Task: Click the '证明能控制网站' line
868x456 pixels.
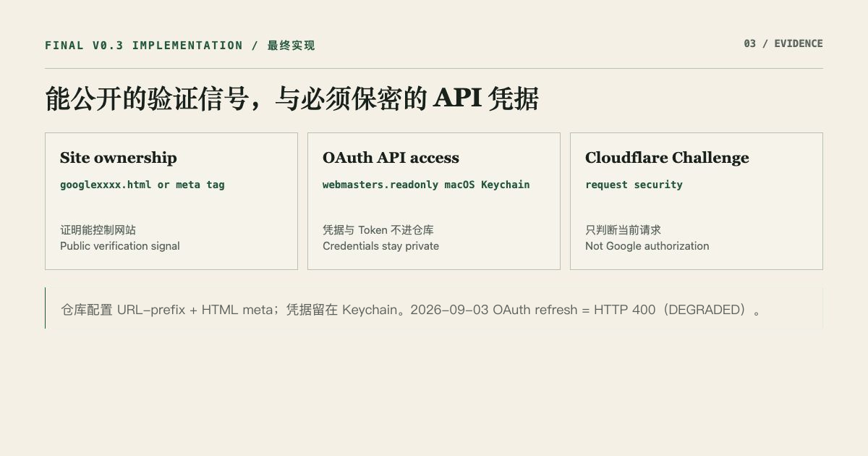Action: click(98, 230)
